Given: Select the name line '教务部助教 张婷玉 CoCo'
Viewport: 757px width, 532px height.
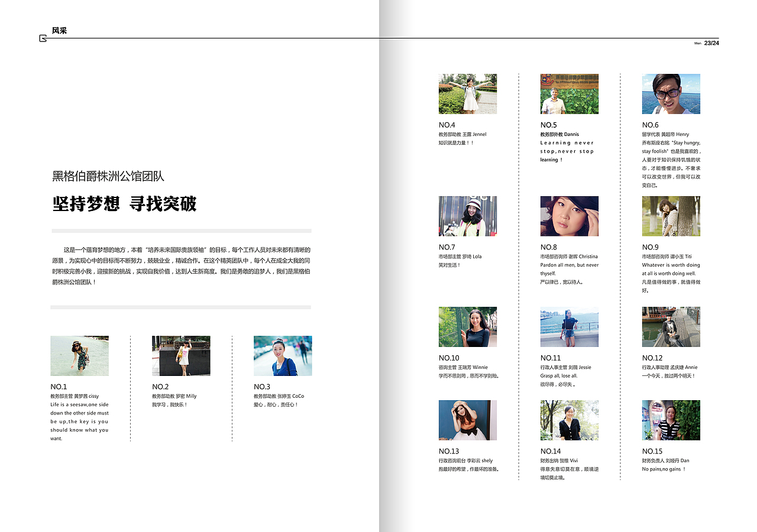Looking at the screenshot, I should click(x=279, y=396).
